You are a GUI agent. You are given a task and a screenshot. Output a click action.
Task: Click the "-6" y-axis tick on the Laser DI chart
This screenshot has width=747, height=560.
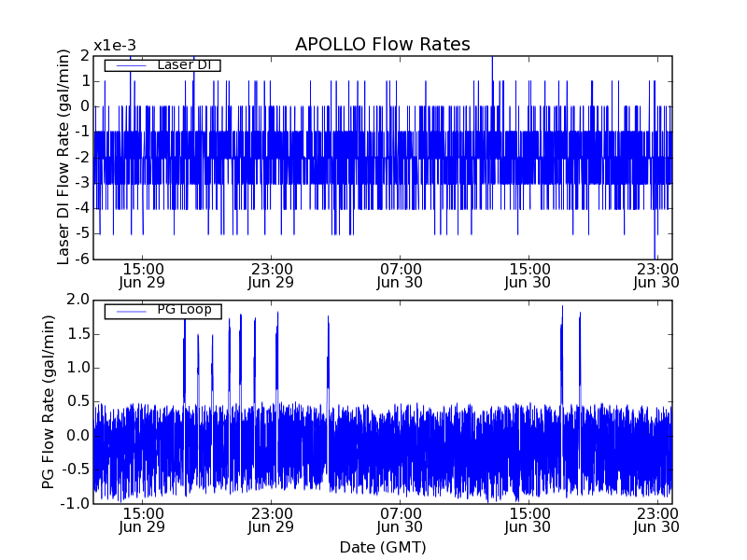coord(81,259)
